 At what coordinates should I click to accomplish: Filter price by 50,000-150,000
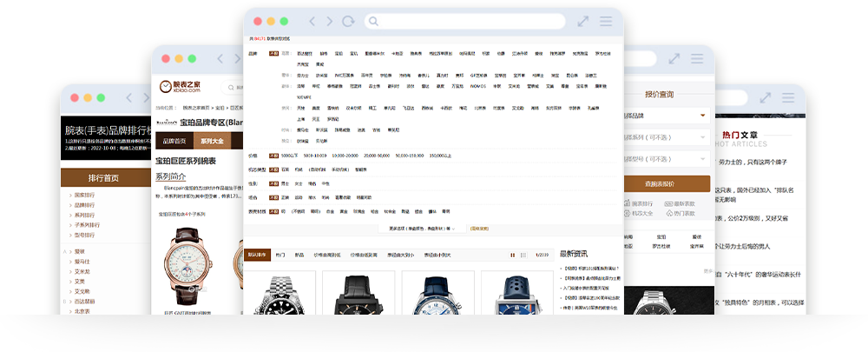410,156
